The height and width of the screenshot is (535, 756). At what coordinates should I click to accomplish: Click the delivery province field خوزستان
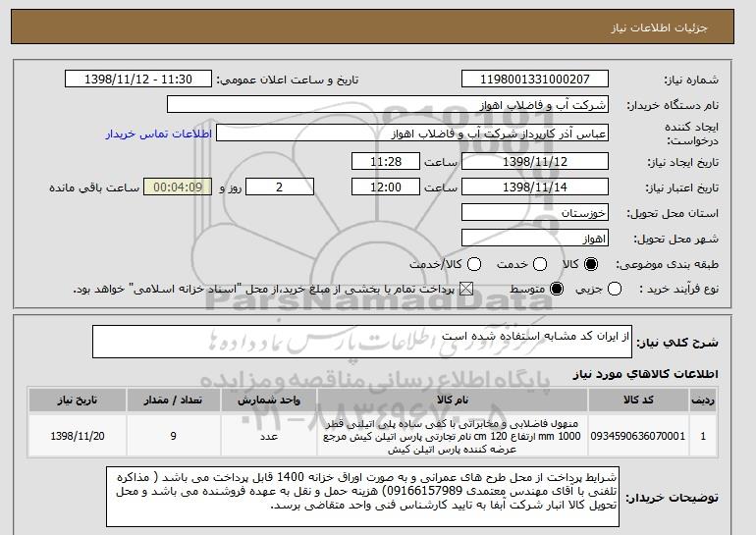(535, 213)
